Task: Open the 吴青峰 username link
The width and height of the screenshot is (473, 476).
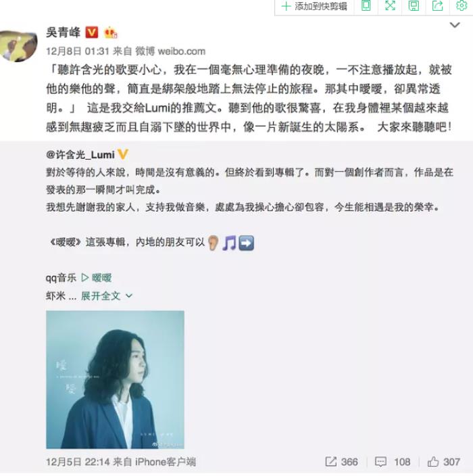Action: coord(64,32)
